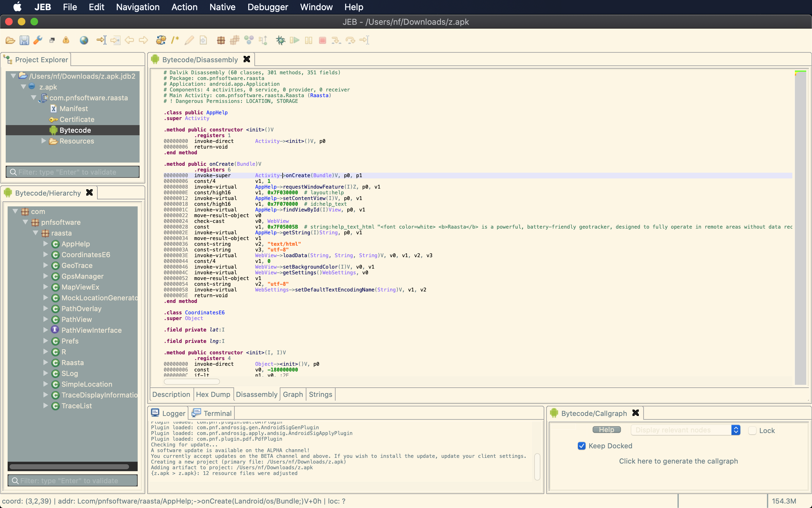Switch to the Graph tab
This screenshot has width=812, height=508.
point(292,394)
